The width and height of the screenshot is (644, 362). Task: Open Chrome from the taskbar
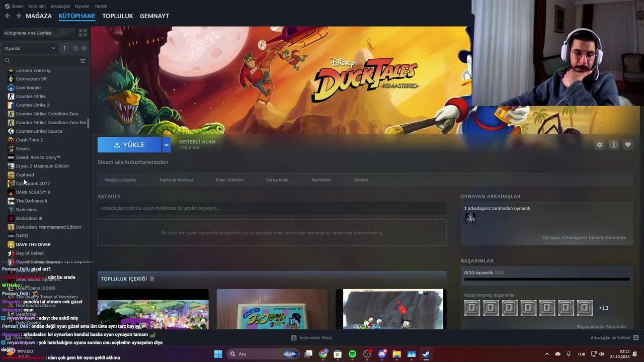[x=323, y=354]
